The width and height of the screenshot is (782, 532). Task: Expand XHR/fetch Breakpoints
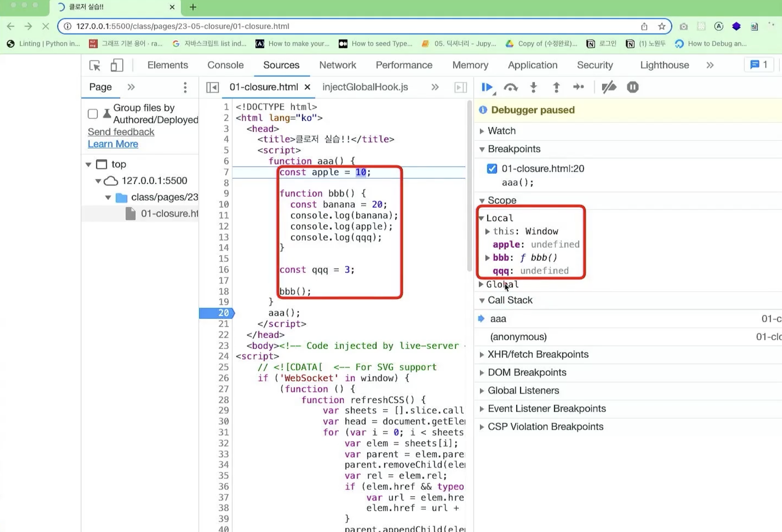[482, 355]
